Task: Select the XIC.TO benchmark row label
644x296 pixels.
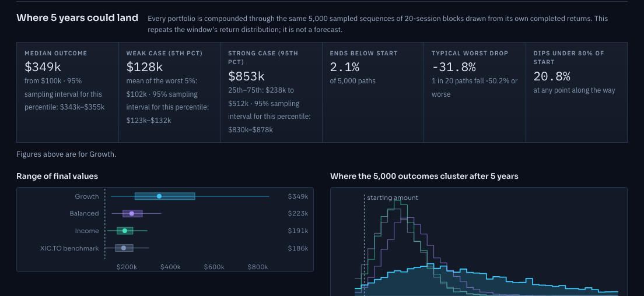Action: pos(69,248)
